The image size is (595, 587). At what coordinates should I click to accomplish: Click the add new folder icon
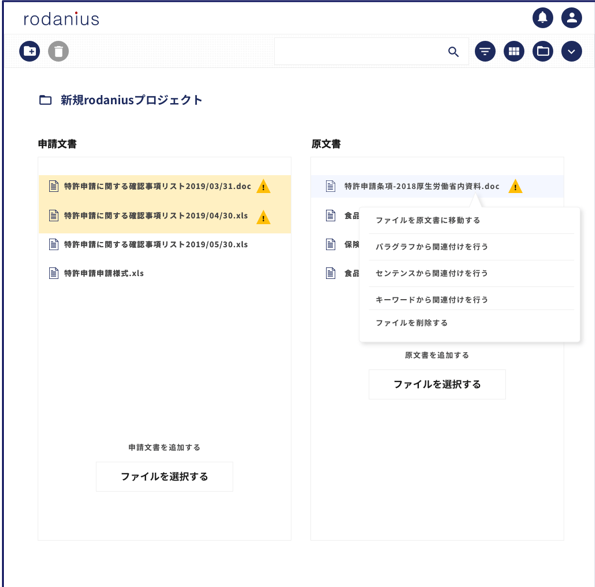coord(30,51)
